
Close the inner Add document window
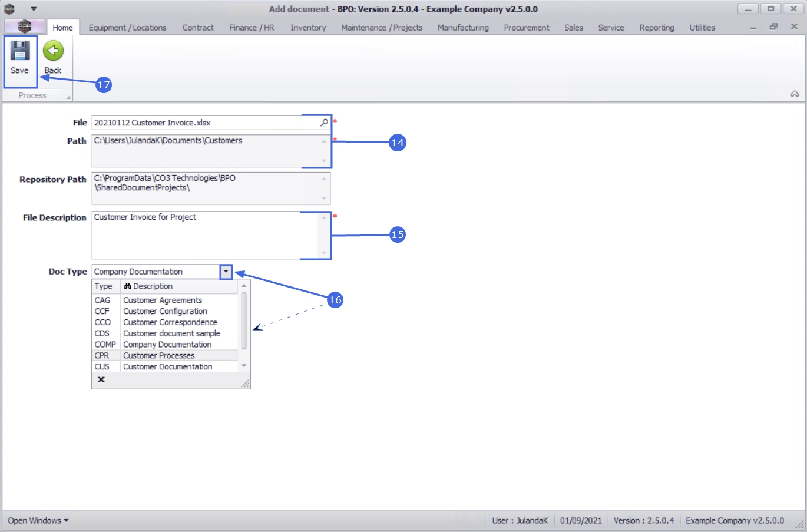pos(794,27)
